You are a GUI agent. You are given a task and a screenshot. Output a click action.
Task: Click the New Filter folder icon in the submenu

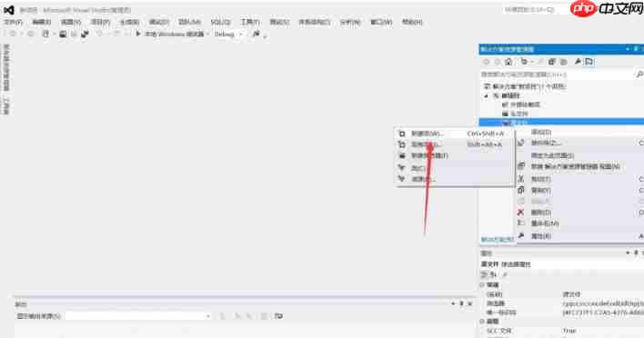pos(402,155)
